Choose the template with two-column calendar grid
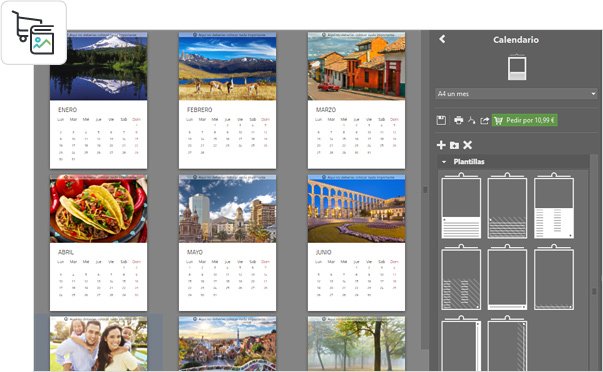This screenshot has height=372, width=603. point(554,206)
